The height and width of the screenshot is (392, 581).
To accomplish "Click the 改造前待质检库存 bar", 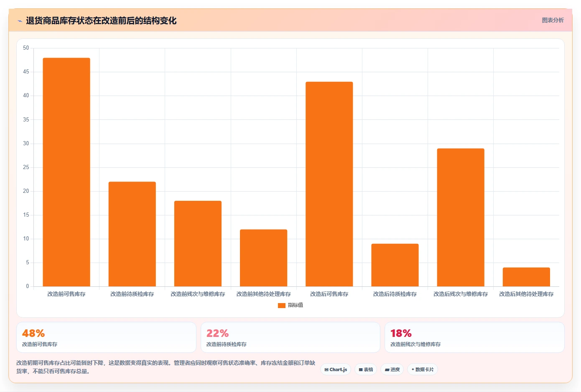I will click(132, 234).
